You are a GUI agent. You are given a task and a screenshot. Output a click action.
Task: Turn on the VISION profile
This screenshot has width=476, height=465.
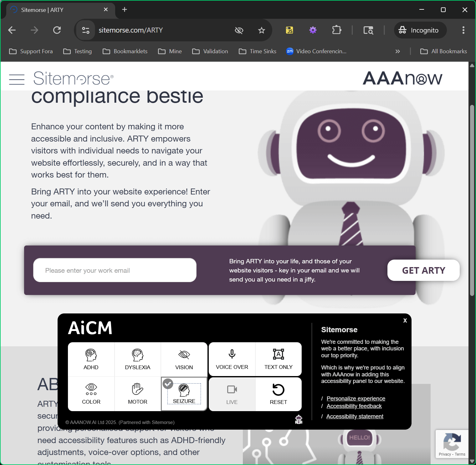184,359
